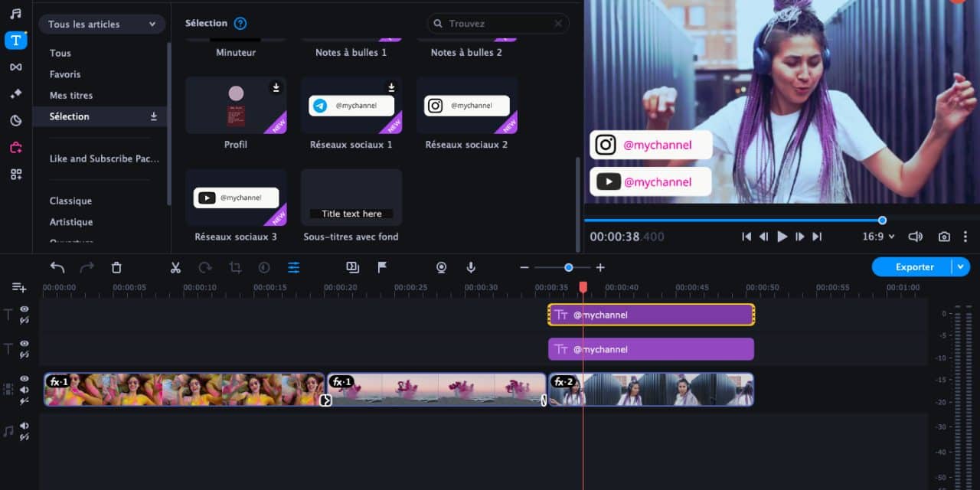
Task: Click the undo arrow in timeline toolbar
Action: click(57, 267)
